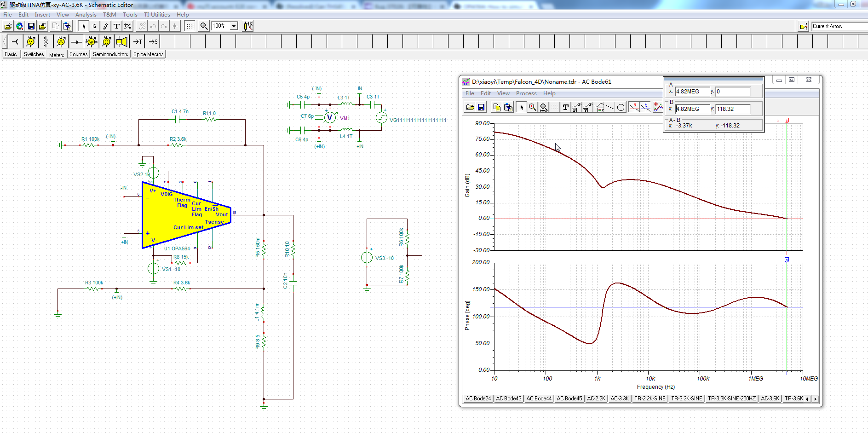The width and height of the screenshot is (868, 439).
Task: Open the TR-3.3K-SINE diagram tab
Action: click(686, 399)
